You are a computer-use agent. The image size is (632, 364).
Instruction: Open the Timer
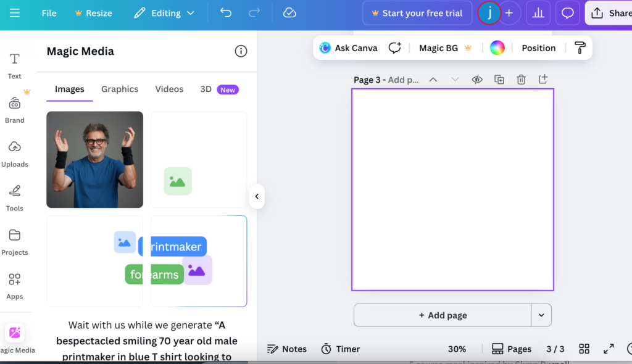[341, 349]
